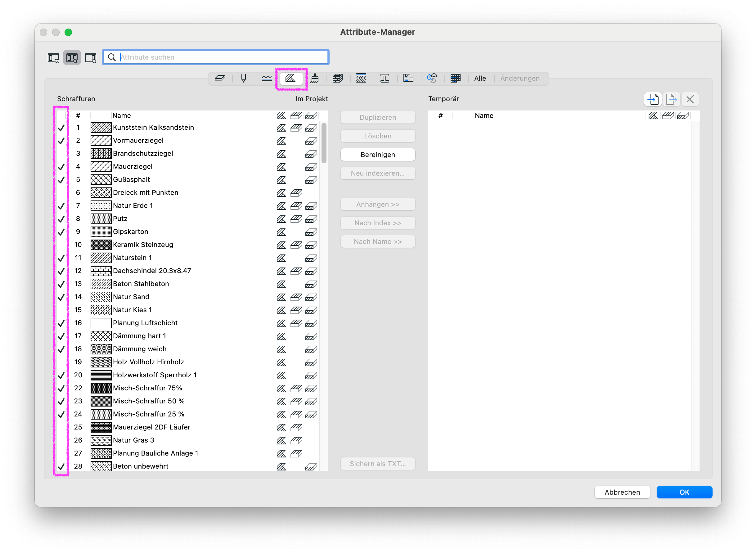Click drafting fill column header in project list

click(x=281, y=115)
